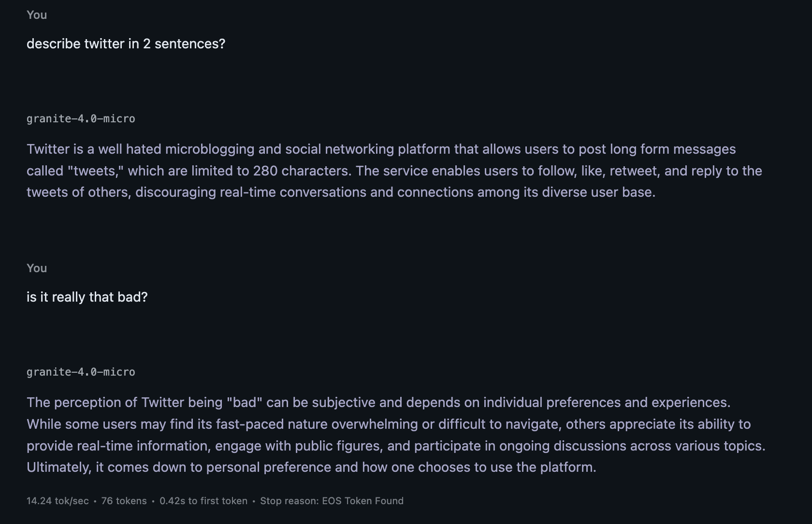Click the second "You" sender label
The image size is (812, 524).
37,268
